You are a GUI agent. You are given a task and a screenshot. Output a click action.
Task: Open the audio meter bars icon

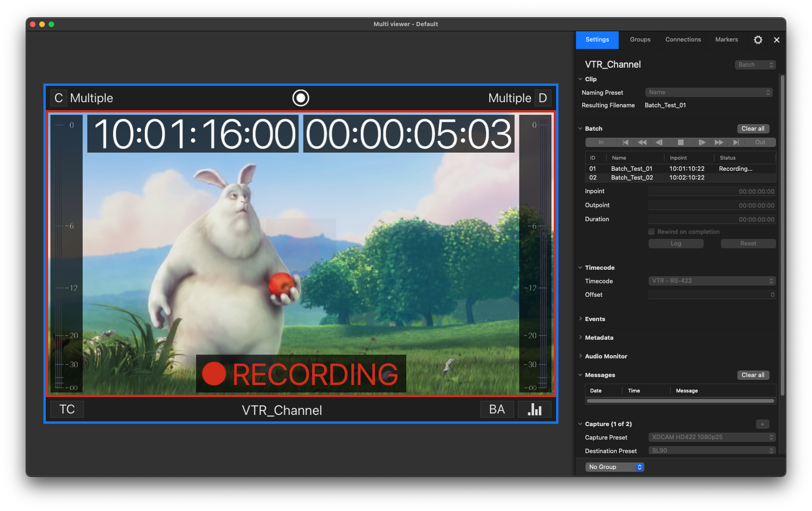(x=535, y=409)
